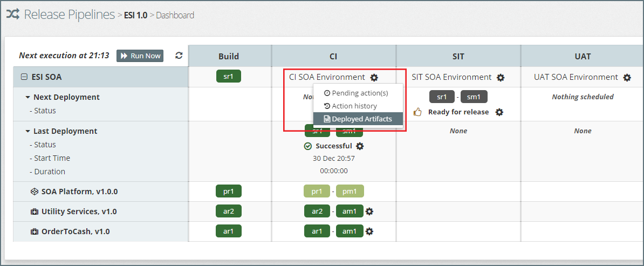The width and height of the screenshot is (644, 266).
Task: Click gear icon in OrderToCash CI cell
Action: 369,231
